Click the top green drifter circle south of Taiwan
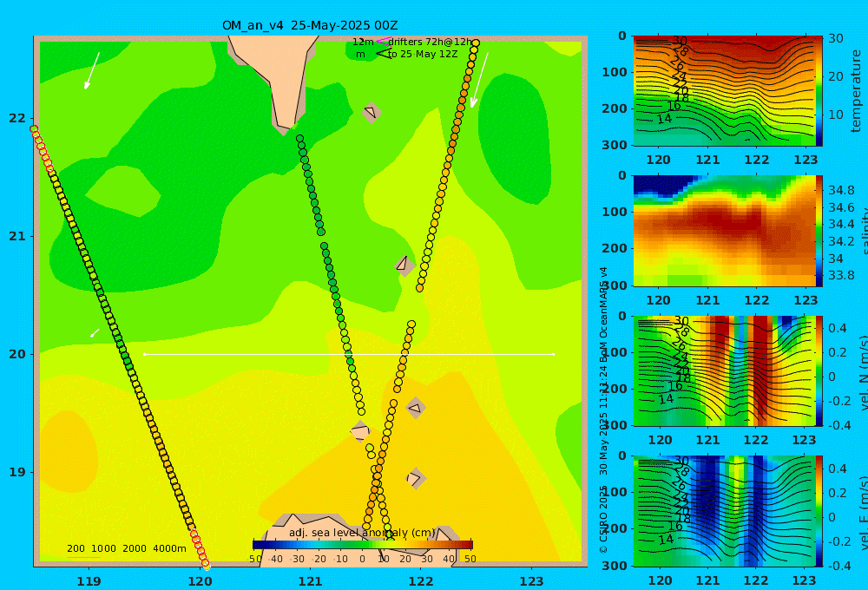Viewport: 868px width, 590px height. click(x=299, y=138)
